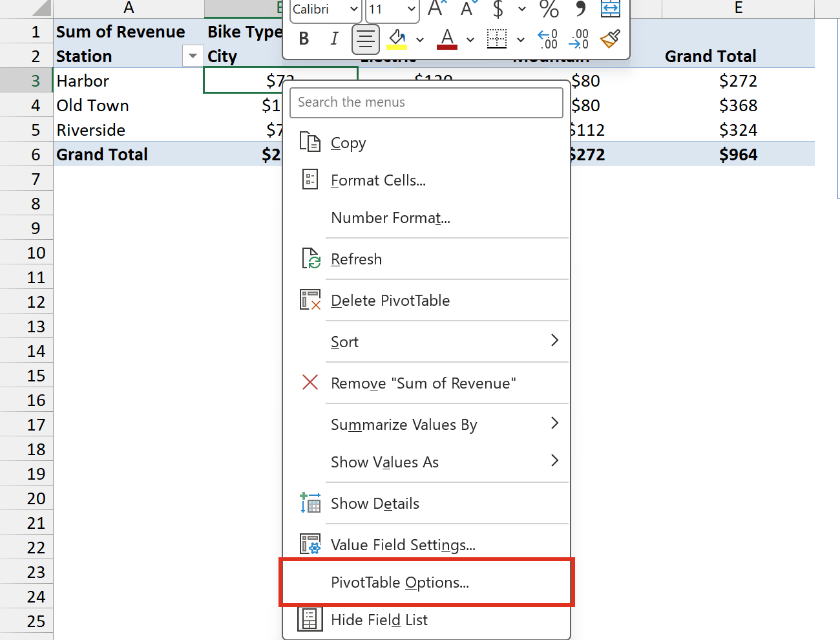Apply red font color button
The image size is (840, 640).
[x=447, y=39]
